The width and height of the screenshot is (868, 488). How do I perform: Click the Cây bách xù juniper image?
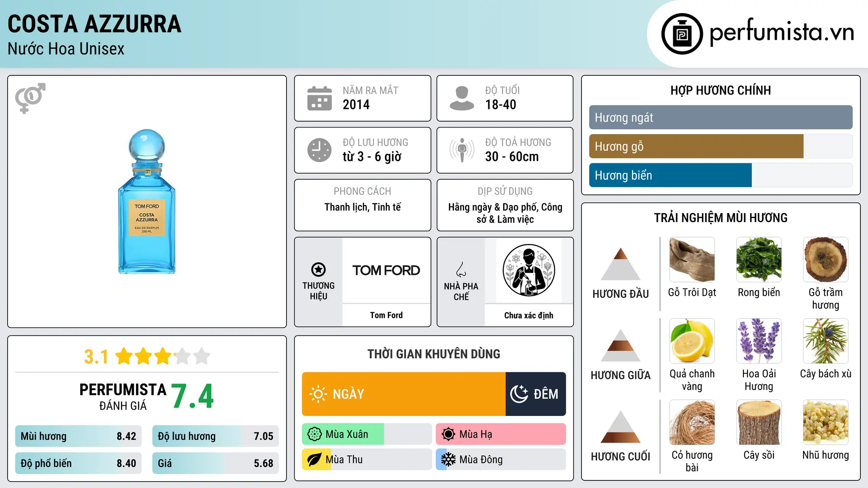pyautogui.click(x=826, y=341)
